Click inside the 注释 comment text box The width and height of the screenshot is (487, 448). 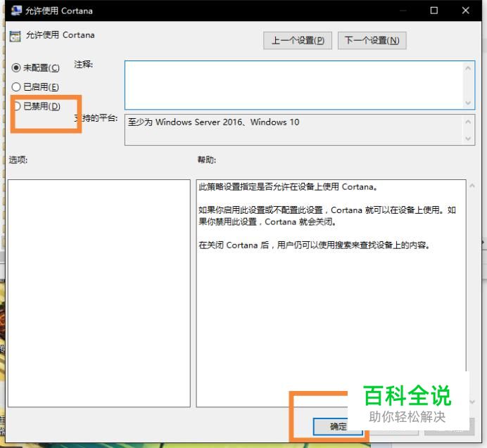pyautogui.click(x=293, y=85)
